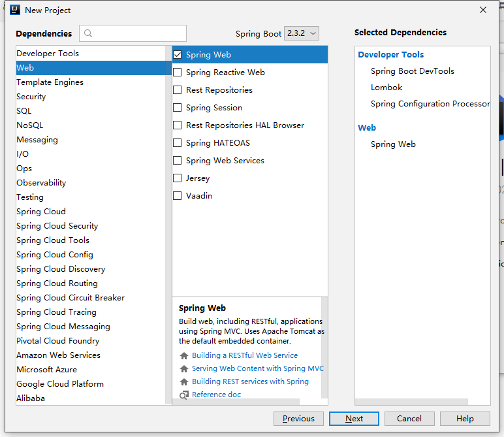The width and height of the screenshot is (504, 437).
Task: Click the IntelliJ logo in title bar
Action: point(14,10)
